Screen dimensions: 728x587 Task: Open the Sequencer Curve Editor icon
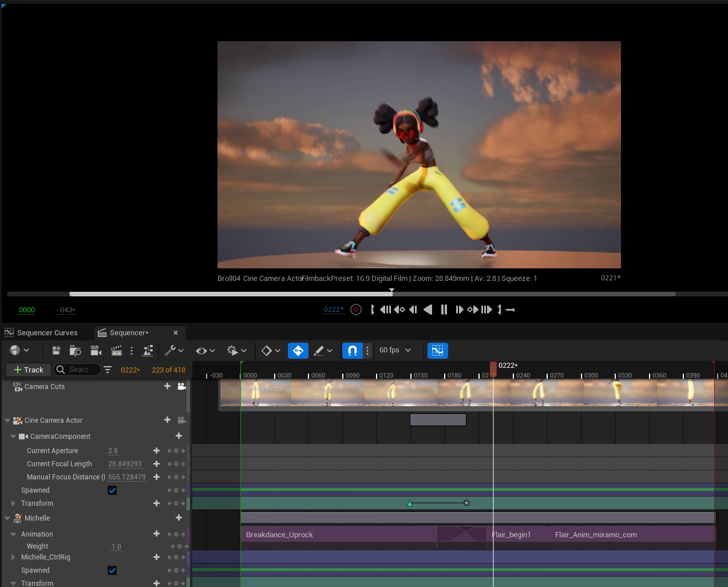pyautogui.click(x=437, y=351)
